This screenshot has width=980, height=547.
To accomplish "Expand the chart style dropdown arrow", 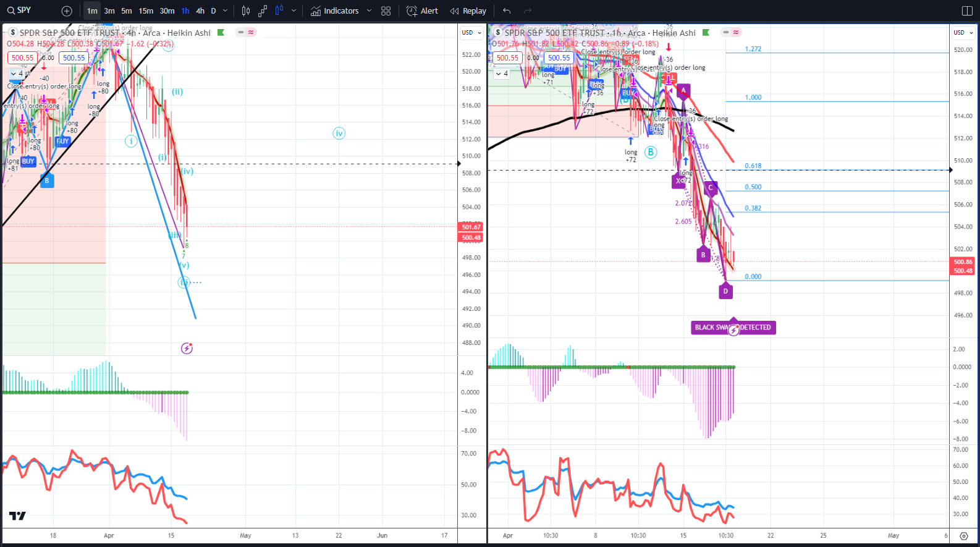I will pyautogui.click(x=294, y=11).
